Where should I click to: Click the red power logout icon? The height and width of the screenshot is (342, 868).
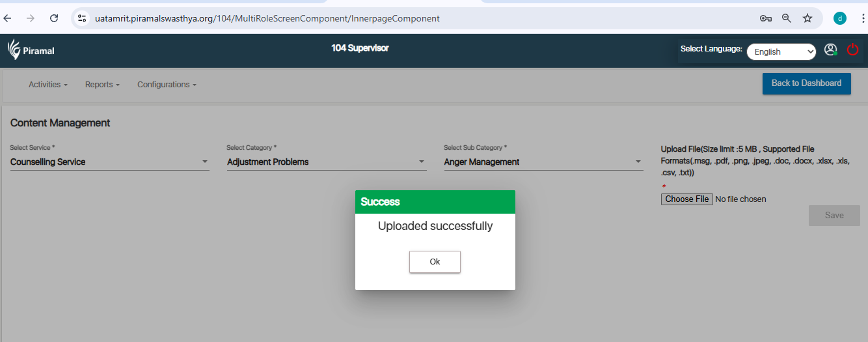click(x=852, y=50)
